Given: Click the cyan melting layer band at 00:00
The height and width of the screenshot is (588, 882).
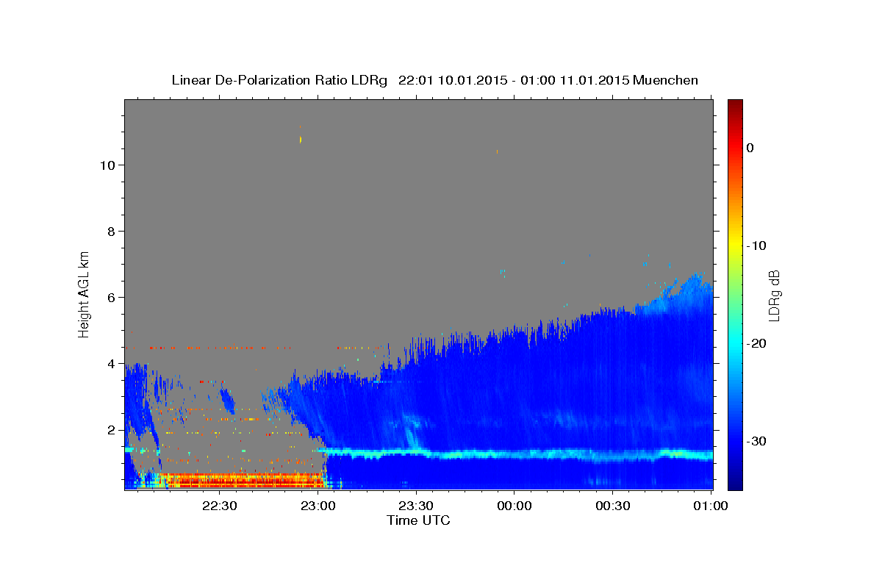Looking at the screenshot, I should tap(514, 454).
